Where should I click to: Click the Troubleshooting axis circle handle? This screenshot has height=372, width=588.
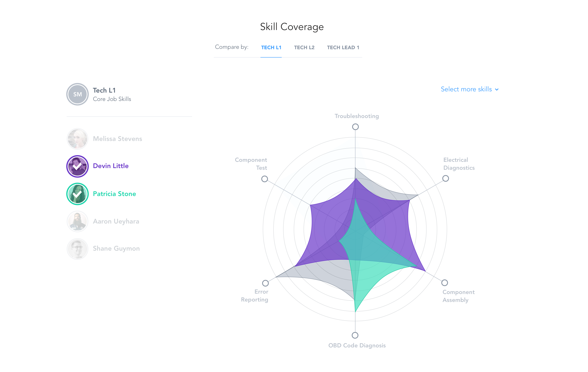coord(355,127)
